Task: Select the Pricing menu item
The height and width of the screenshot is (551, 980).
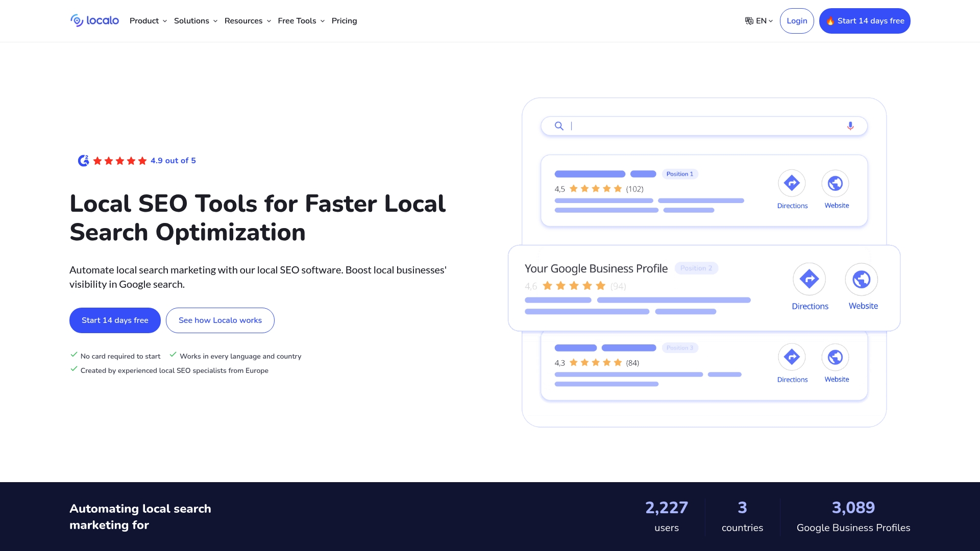Action: pos(345,21)
